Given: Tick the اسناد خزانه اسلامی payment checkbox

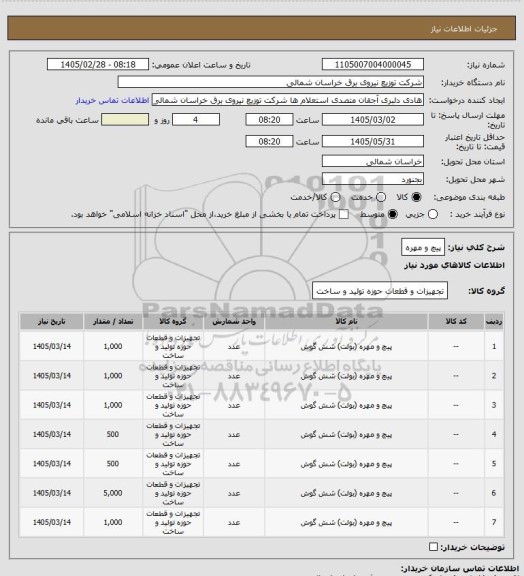Looking at the screenshot, I should point(344,214).
